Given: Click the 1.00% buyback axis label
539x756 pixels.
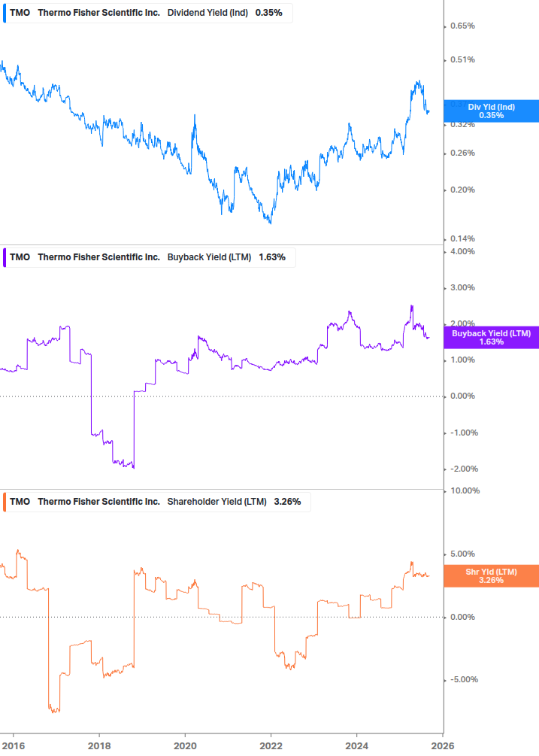Looking at the screenshot, I should click(462, 360).
